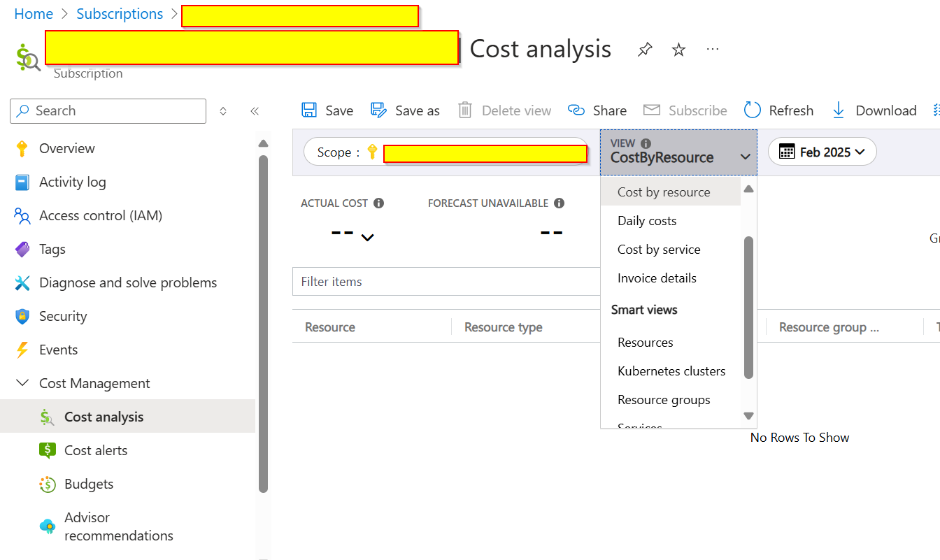Screen dimensions: 940x560
Task: Click the Refresh button label
Action: tap(791, 110)
